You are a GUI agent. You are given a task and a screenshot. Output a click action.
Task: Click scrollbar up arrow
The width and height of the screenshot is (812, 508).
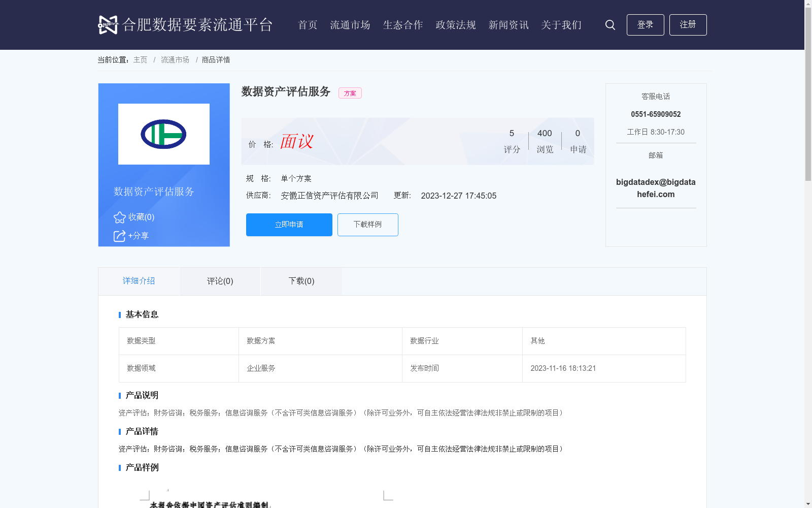point(808,4)
